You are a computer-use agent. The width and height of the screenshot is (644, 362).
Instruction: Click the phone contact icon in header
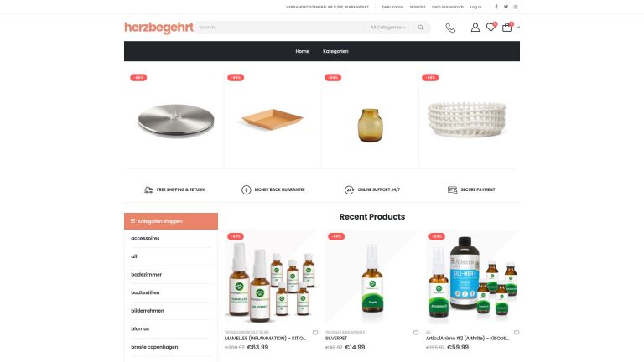click(450, 28)
